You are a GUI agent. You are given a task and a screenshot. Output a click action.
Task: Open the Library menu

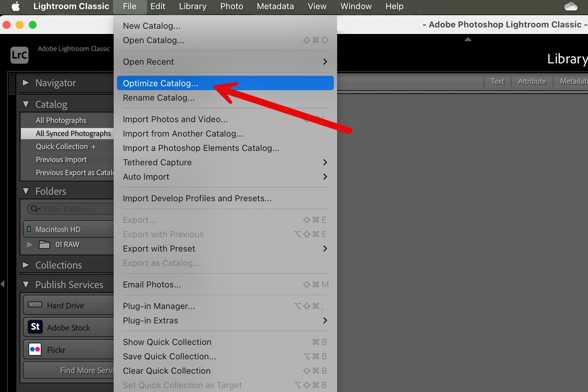(x=193, y=6)
